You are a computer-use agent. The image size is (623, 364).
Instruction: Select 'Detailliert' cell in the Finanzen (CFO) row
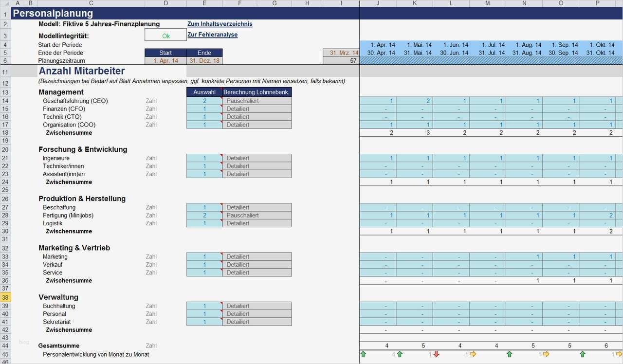(x=257, y=109)
